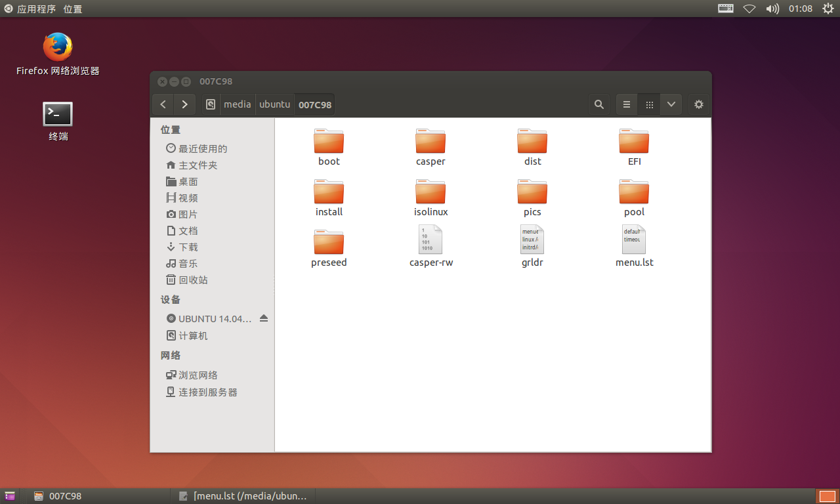Open the casper folder
840x504 pixels.
click(430, 148)
